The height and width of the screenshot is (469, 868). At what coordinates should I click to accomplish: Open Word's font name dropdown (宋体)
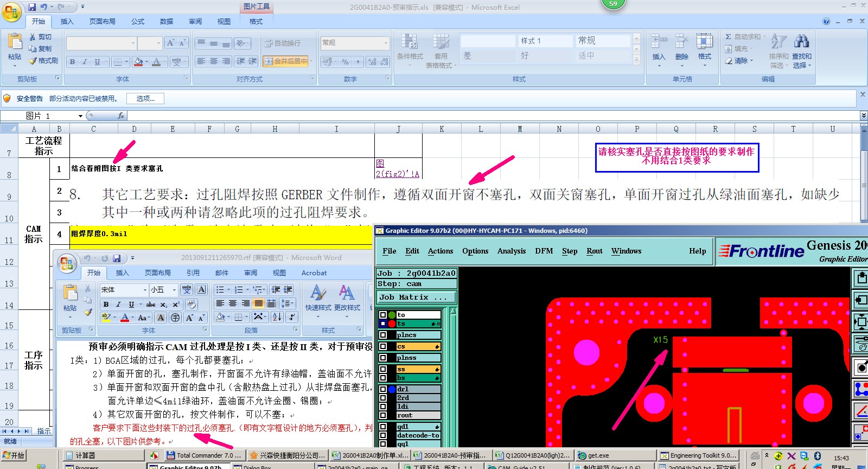145,290
